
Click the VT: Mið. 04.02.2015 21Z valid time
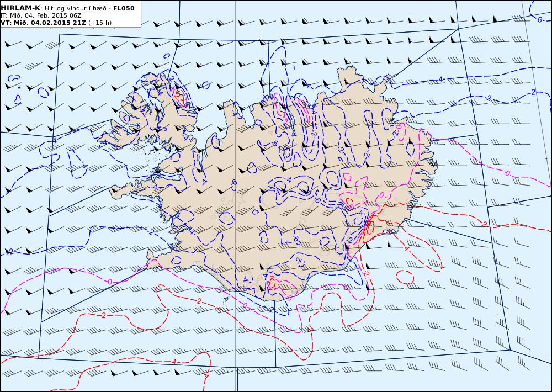[43, 23]
